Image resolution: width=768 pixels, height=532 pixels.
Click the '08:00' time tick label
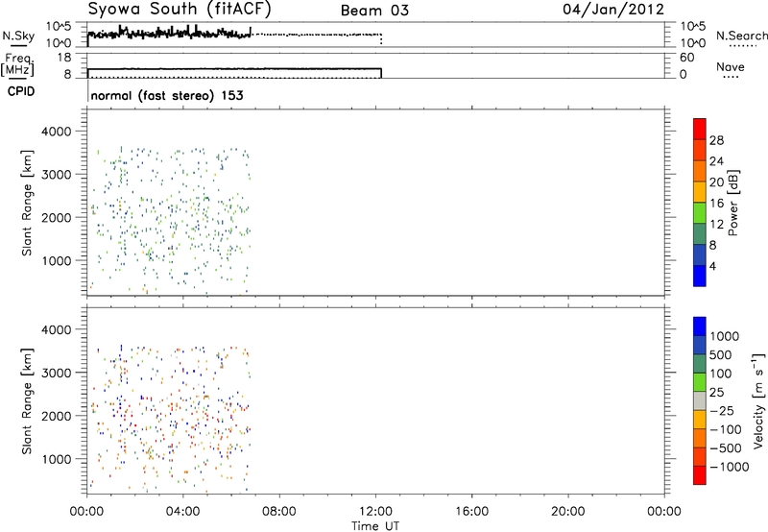point(279,512)
